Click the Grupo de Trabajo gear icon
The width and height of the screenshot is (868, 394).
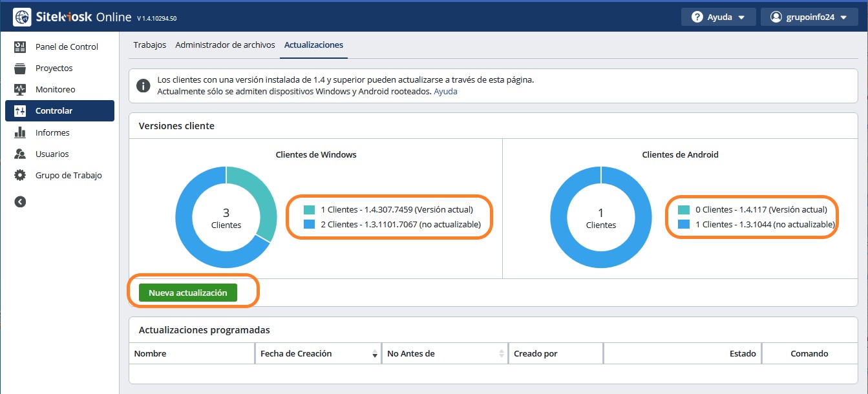pos(20,175)
